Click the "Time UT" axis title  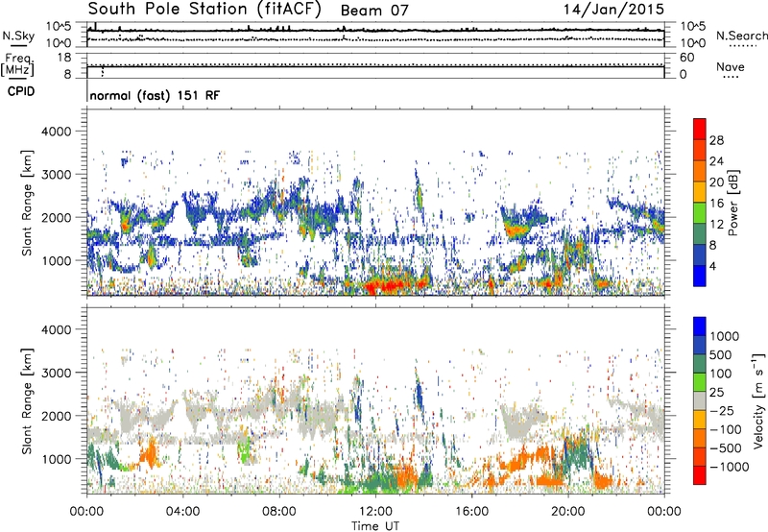375,525
